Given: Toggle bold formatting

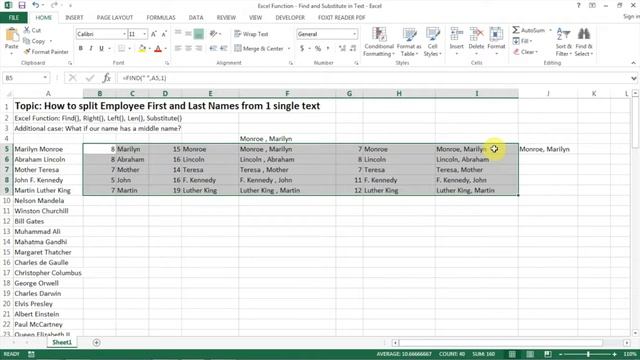Looking at the screenshot, I should [x=81, y=49].
